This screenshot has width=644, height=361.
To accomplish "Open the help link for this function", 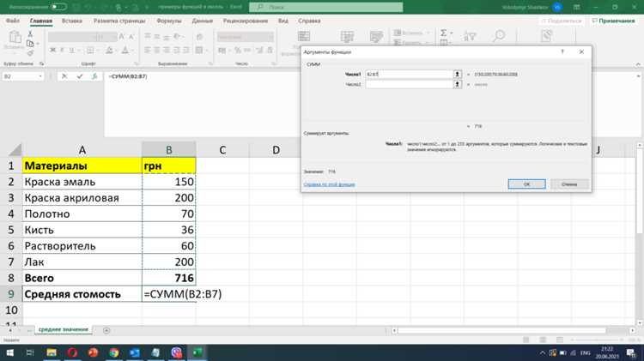I will click(x=329, y=184).
